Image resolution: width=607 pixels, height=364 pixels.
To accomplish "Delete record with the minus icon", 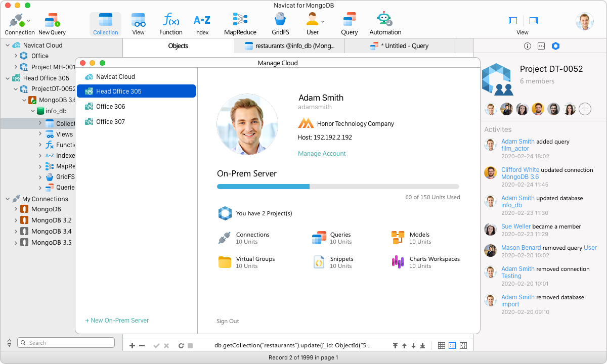I will click(142, 346).
